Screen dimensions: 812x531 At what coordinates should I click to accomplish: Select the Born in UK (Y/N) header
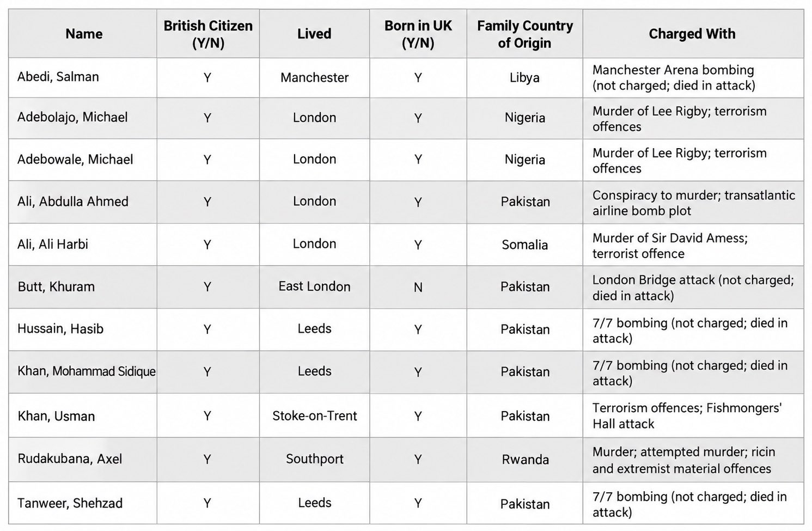418,34
